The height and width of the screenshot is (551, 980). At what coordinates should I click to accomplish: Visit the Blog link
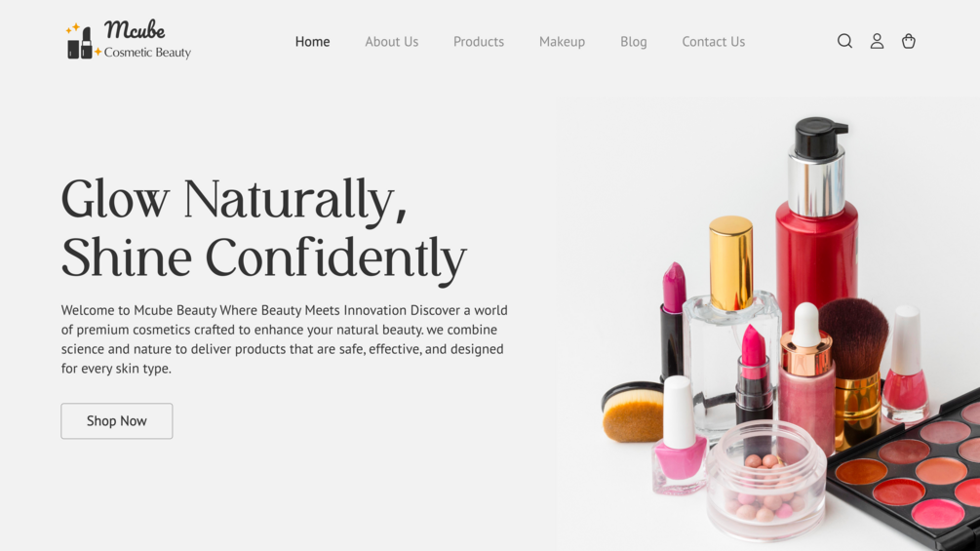(633, 42)
